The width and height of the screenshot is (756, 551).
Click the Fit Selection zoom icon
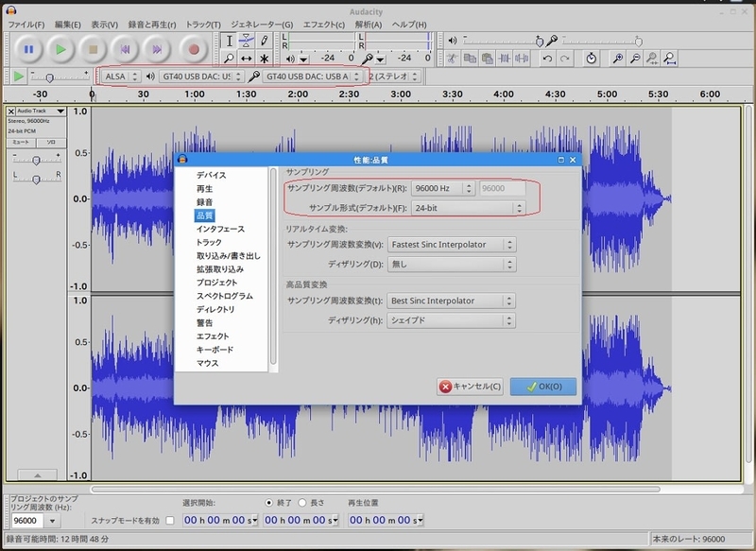tap(652, 59)
